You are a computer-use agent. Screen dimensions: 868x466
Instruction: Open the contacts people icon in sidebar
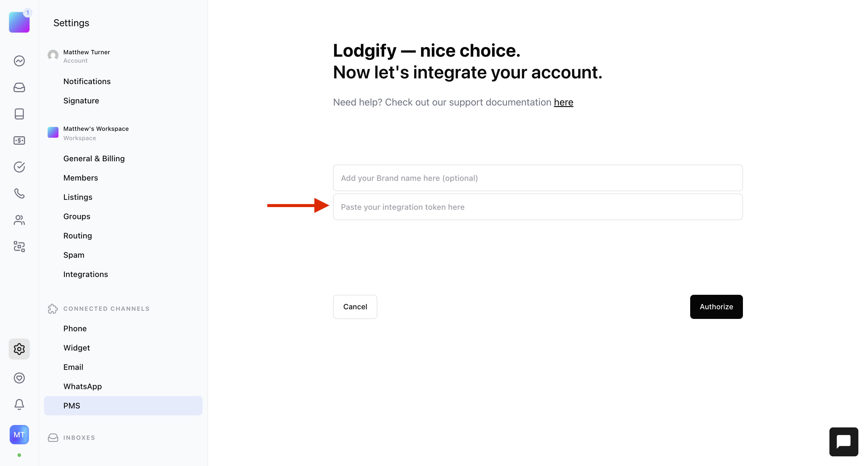[19, 220]
